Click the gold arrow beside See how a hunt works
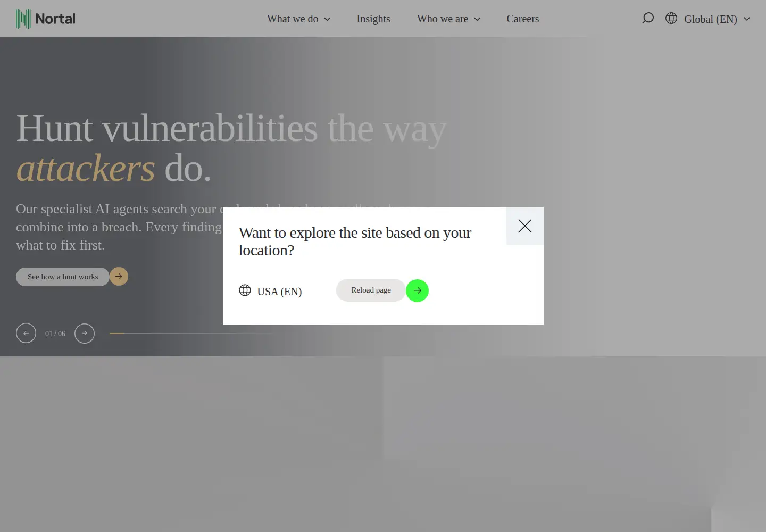Image resolution: width=766 pixels, height=532 pixels. pyautogui.click(x=119, y=277)
